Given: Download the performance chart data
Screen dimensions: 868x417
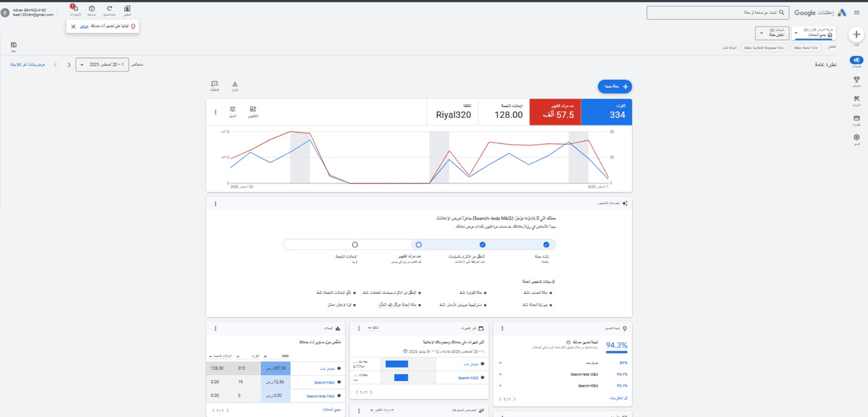Looking at the screenshot, I should click(x=235, y=85).
